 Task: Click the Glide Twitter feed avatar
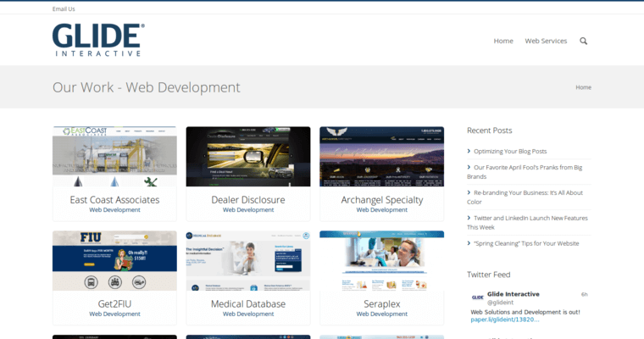(x=477, y=297)
